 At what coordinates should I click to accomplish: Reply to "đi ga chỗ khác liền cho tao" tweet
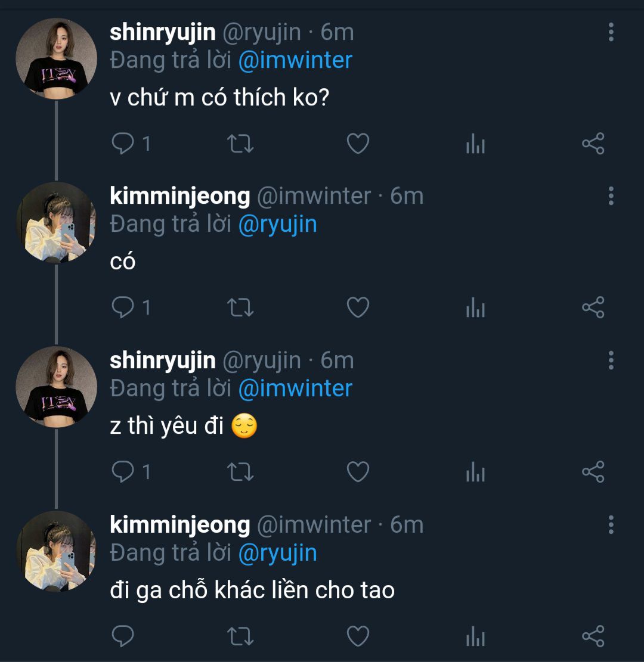click(x=123, y=636)
